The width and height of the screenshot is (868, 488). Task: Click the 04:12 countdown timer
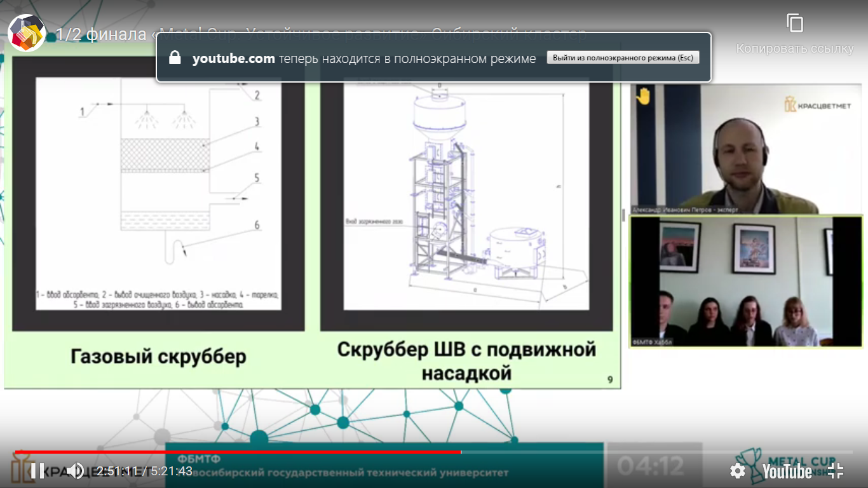pyautogui.click(x=651, y=466)
